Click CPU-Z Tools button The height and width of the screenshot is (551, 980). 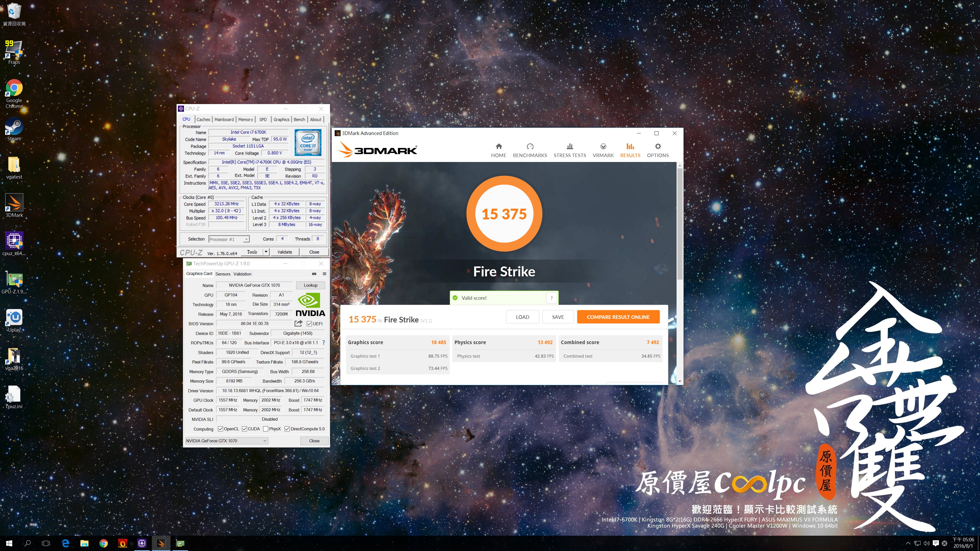[252, 252]
